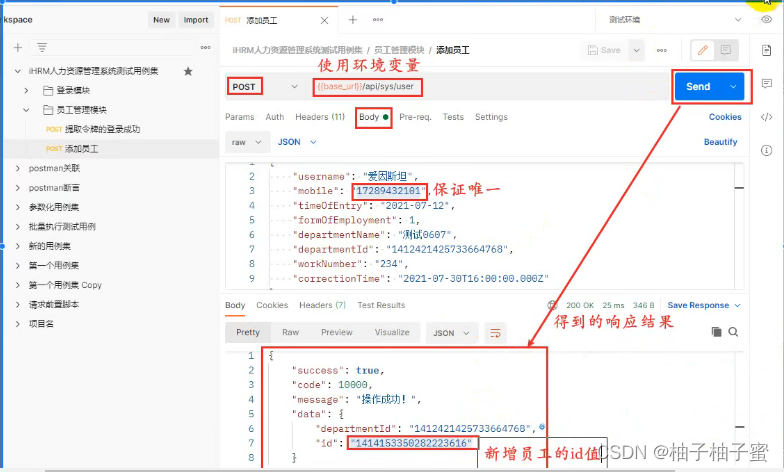This screenshot has width=784, height=472.
Task: Select the Visualize response view
Action: [x=392, y=332]
